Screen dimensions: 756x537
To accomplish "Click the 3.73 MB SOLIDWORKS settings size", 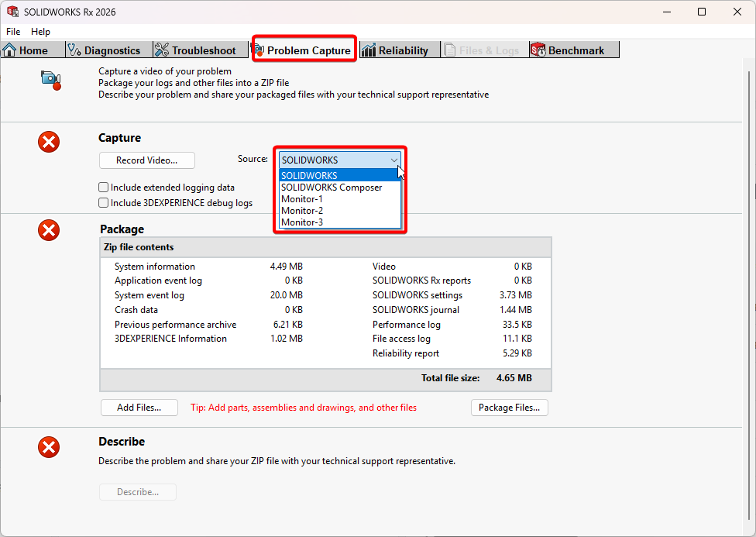I will click(515, 294).
